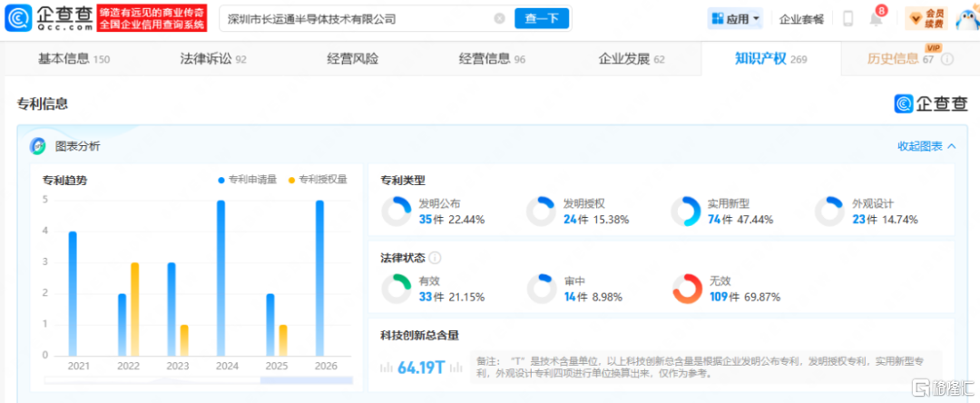
Task: Click the 审中 status donut chart
Action: click(541, 290)
